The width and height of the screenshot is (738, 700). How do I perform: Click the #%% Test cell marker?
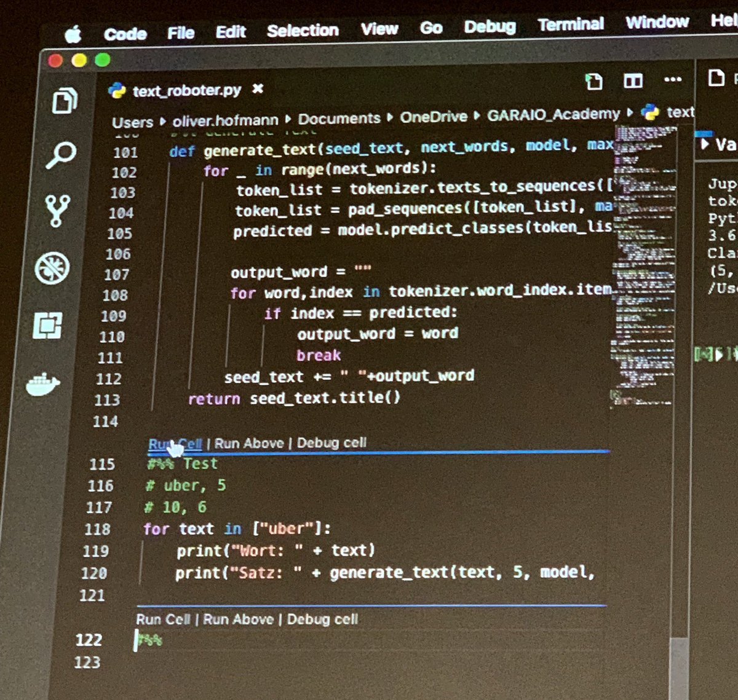point(182,464)
